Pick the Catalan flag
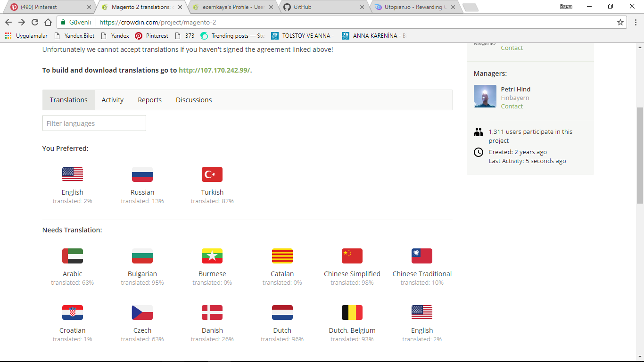The width and height of the screenshot is (644, 362). (282, 256)
